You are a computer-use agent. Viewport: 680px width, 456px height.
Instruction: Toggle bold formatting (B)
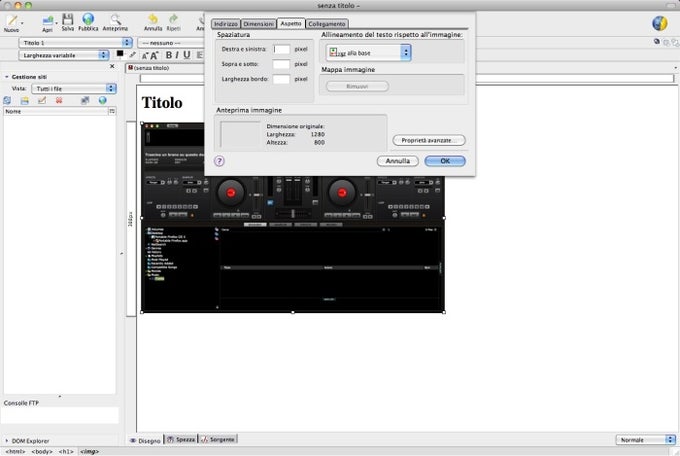[169, 55]
